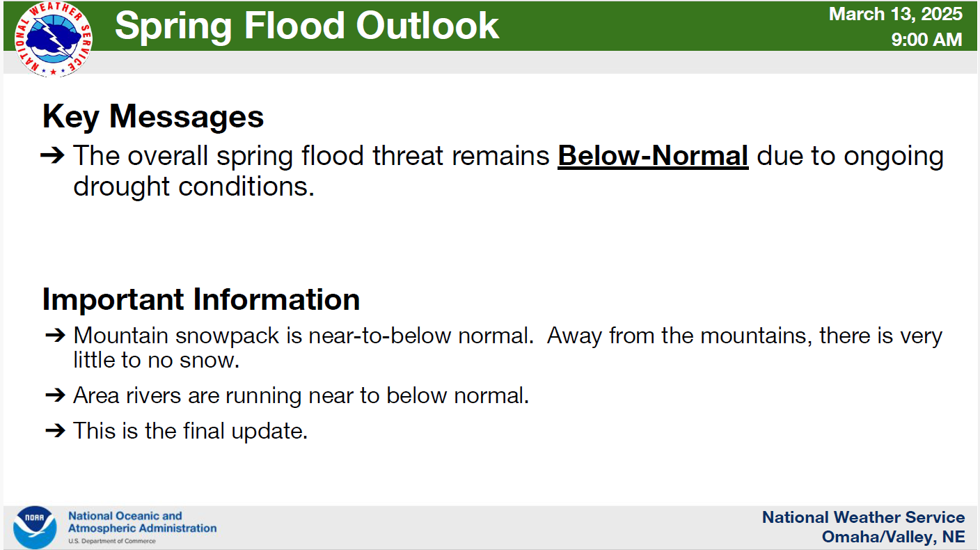Click the Key Messages heading
The image size is (980, 550).
tap(153, 116)
